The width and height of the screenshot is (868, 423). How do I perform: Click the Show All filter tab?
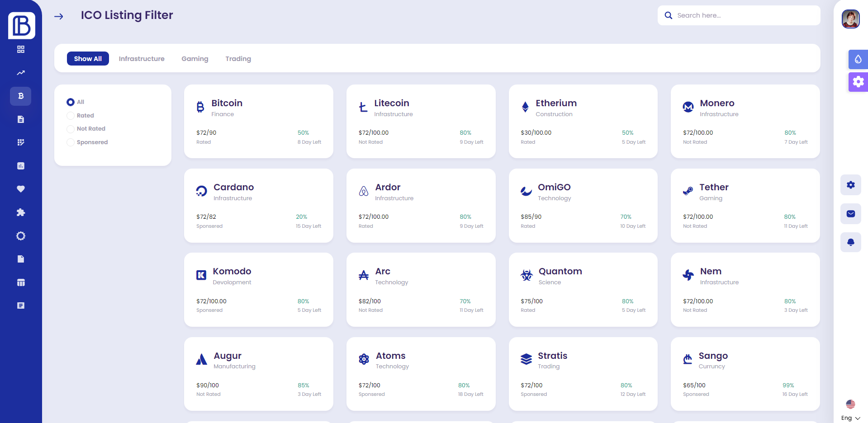tap(88, 59)
